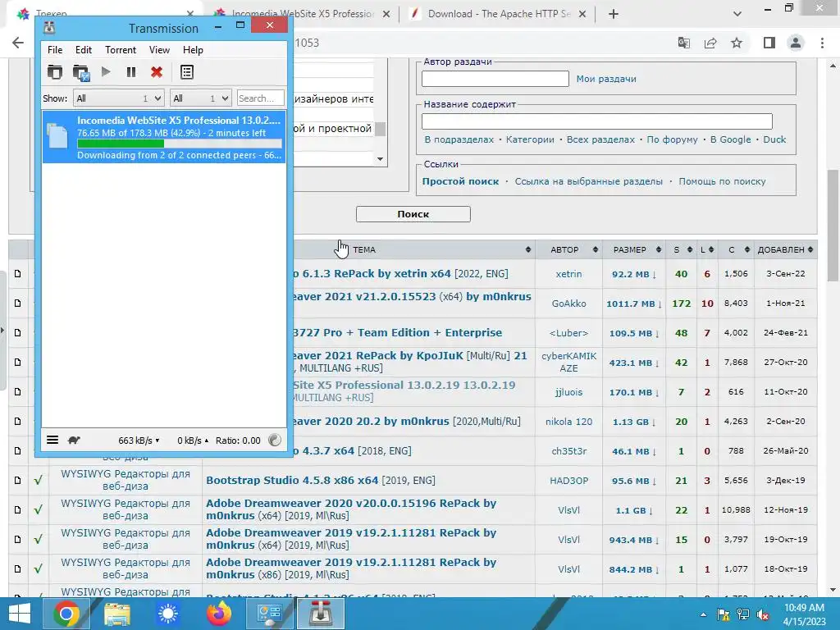Show hidden system tray icons
The height and width of the screenshot is (630, 840).
click(703, 614)
